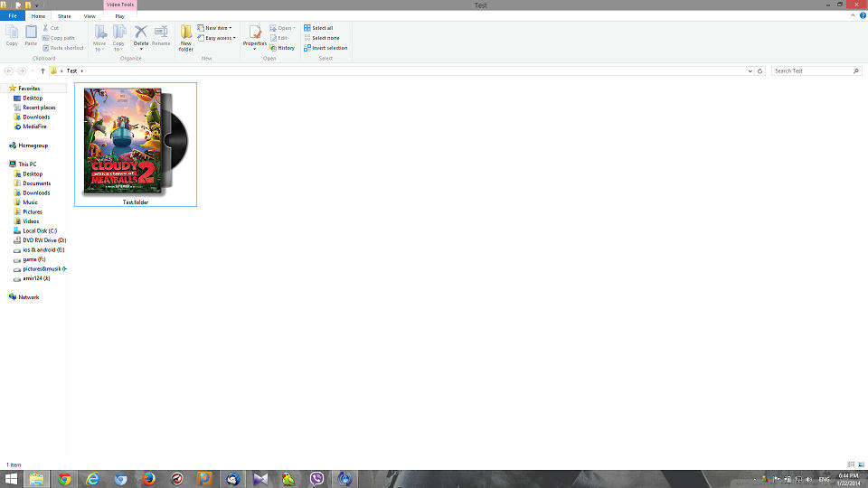Switch to large thumbnails view icon
This screenshot has width=868, height=488.
(x=861, y=465)
